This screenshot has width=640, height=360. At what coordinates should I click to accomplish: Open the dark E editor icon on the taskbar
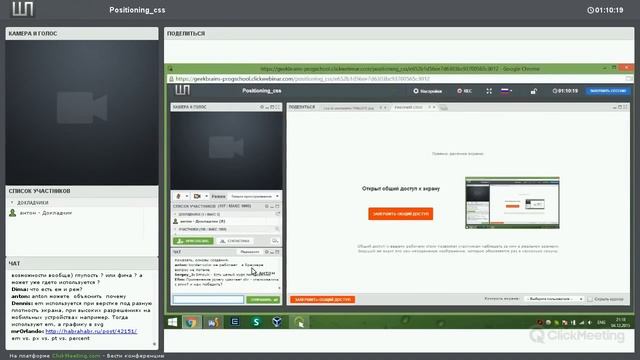click(x=235, y=322)
